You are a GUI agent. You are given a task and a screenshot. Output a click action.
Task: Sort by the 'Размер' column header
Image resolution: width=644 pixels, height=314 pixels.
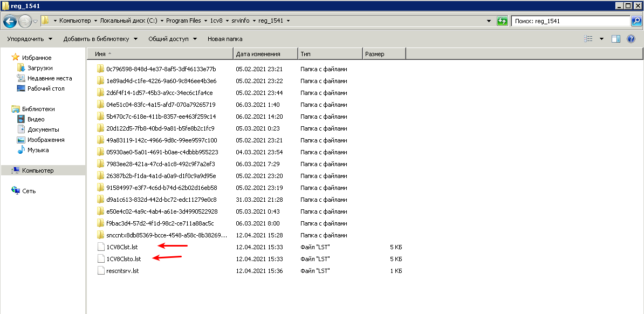click(x=384, y=54)
